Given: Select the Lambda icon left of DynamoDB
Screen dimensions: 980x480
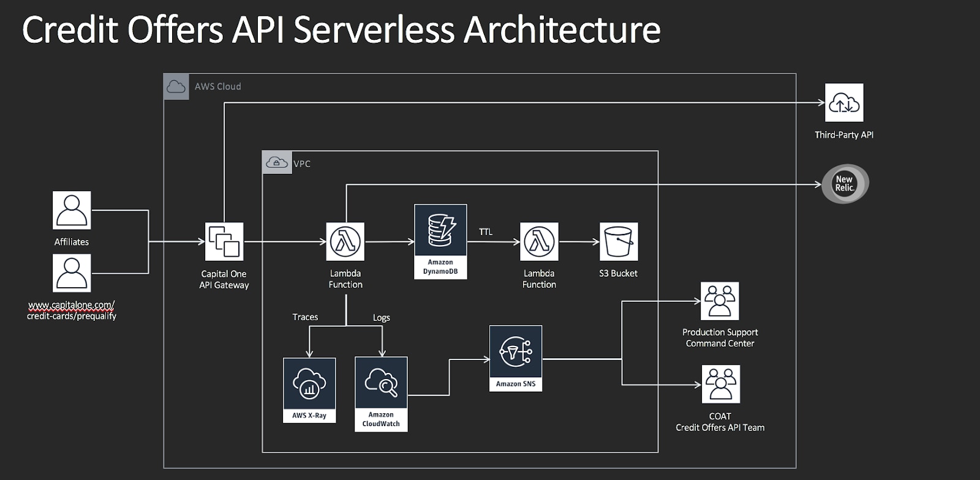Looking at the screenshot, I should pyautogui.click(x=345, y=241).
